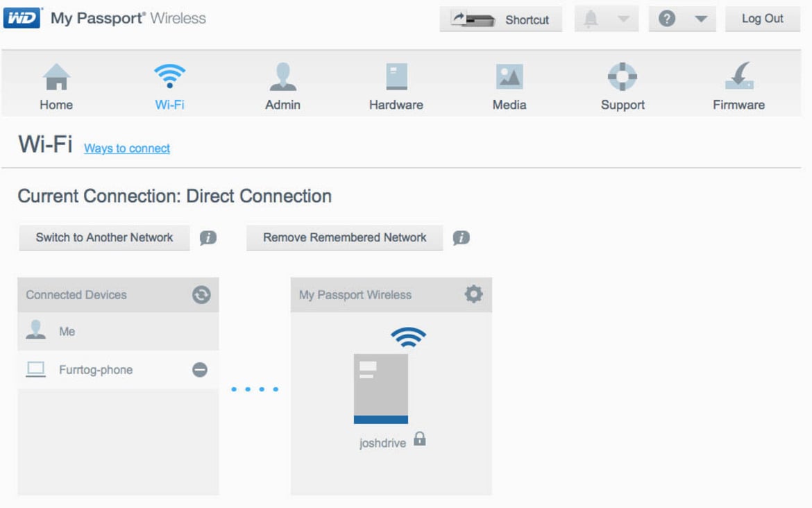Screen dimensions: 812x508
Task: Log out of the dashboard
Action: [x=762, y=19]
